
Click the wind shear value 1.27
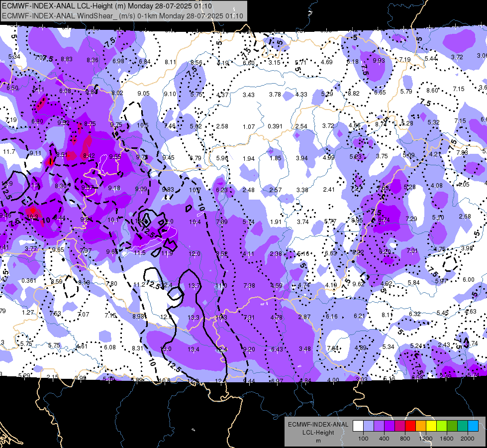[28, 312]
